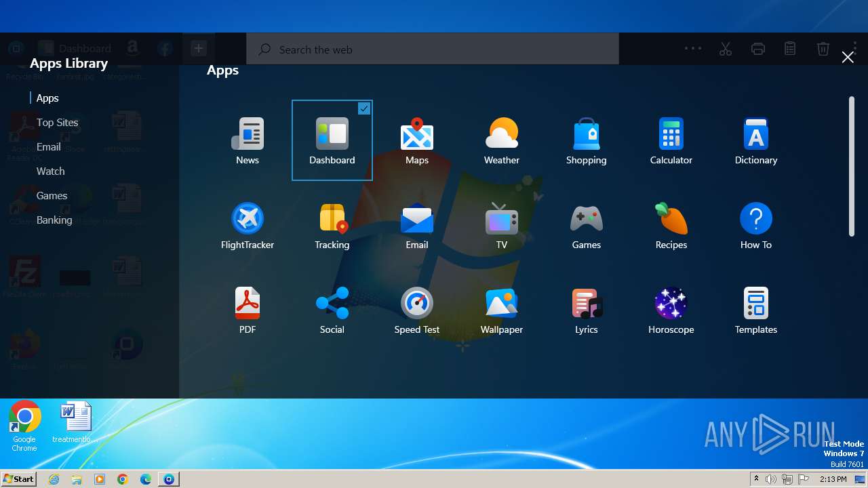Open the Calculator app
868x488 pixels.
pos(671,140)
